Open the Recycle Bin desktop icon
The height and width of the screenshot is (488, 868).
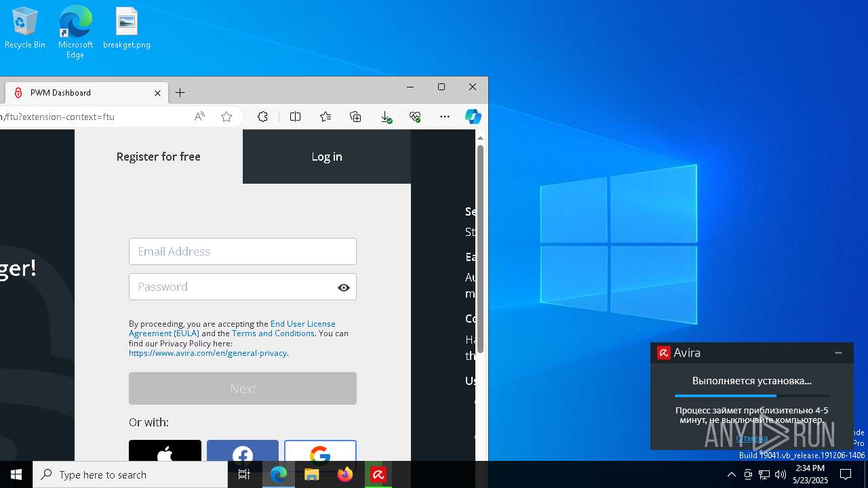click(25, 28)
